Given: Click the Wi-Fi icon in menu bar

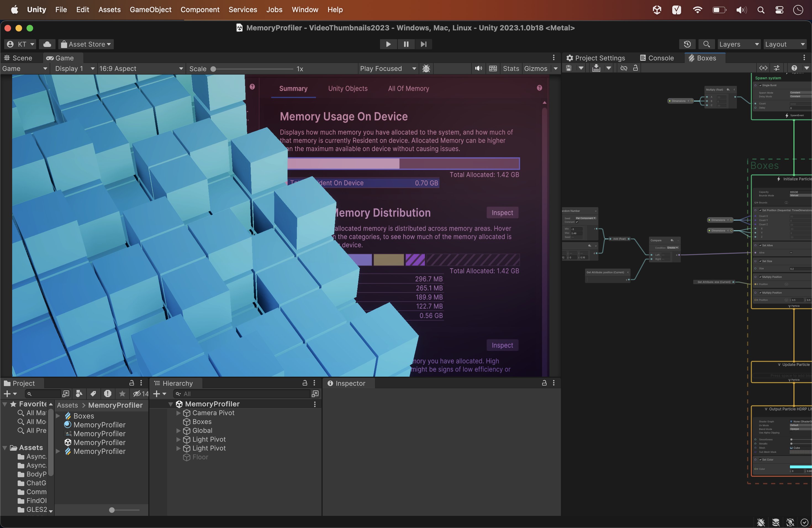Looking at the screenshot, I should click(x=698, y=10).
